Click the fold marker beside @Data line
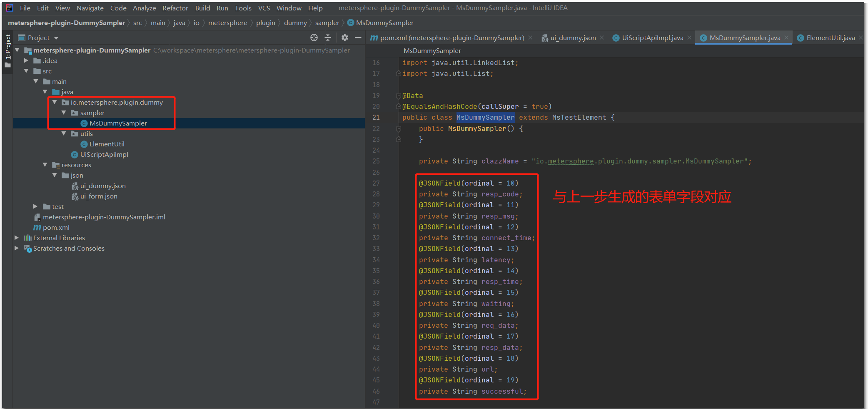 click(399, 96)
